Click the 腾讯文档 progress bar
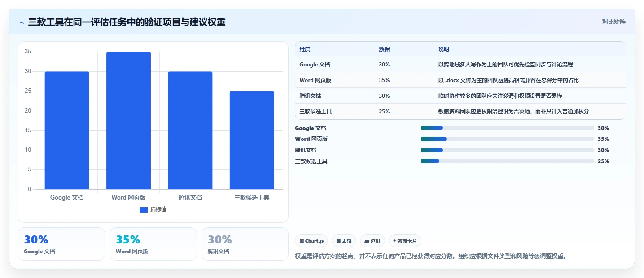This screenshot has width=644, height=278. click(507, 150)
